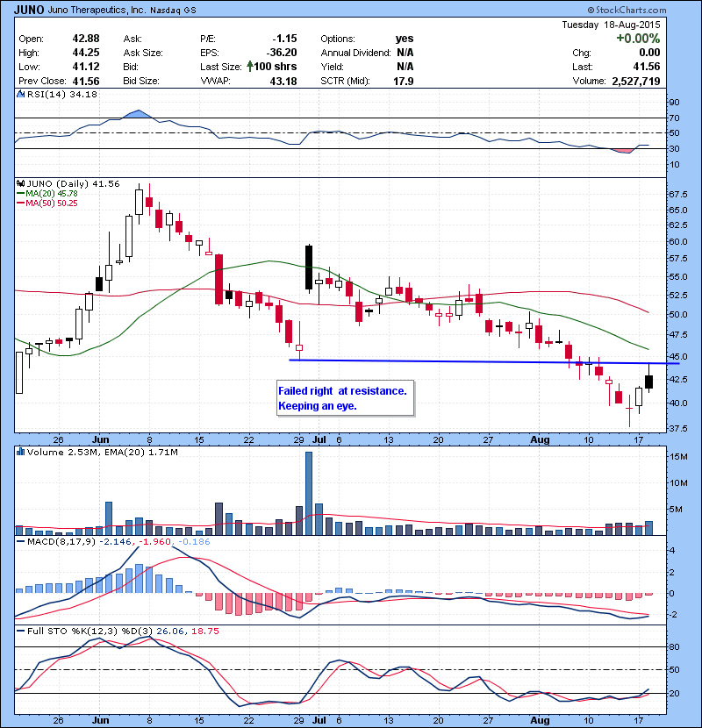Viewport: 702px width, 728px height.
Task: Click the 37.5 price axis label
Action: (677, 428)
